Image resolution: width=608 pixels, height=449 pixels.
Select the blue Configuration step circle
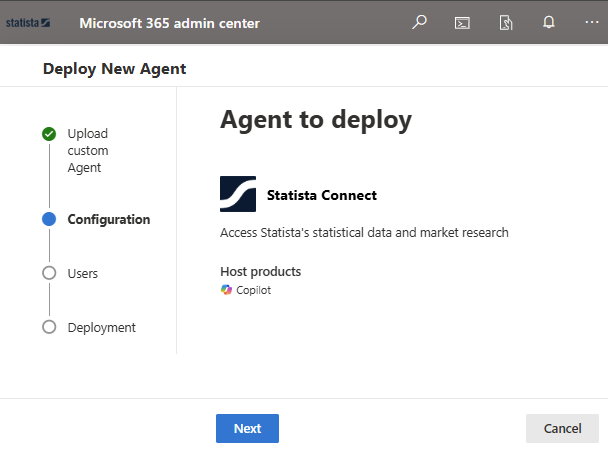point(49,220)
